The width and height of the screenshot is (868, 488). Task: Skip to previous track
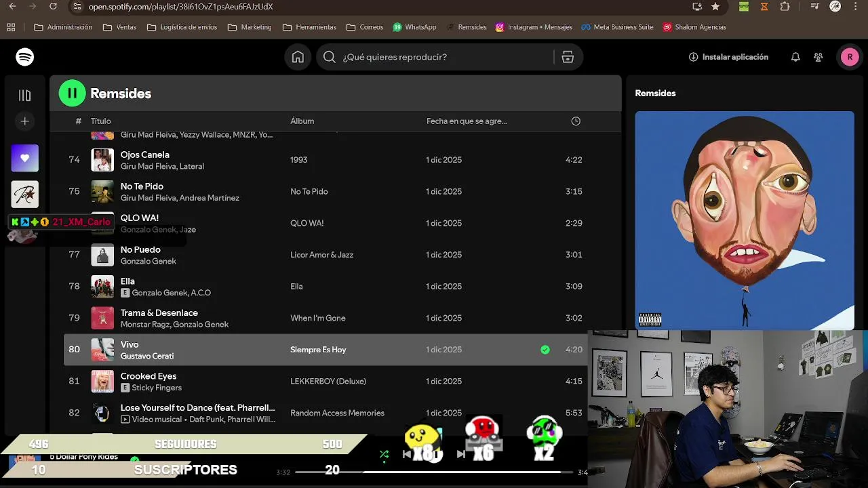tap(407, 454)
